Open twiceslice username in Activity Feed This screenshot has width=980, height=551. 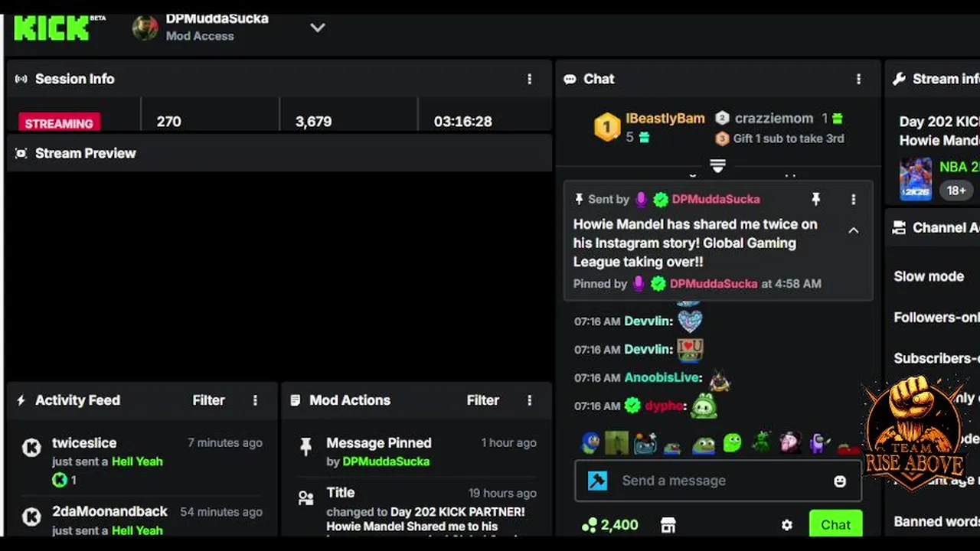point(84,443)
